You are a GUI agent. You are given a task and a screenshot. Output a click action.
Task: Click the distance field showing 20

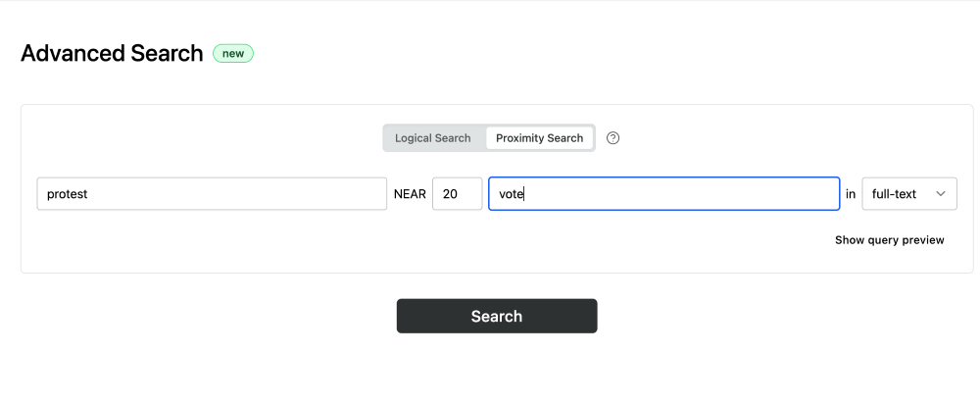pyautogui.click(x=457, y=194)
